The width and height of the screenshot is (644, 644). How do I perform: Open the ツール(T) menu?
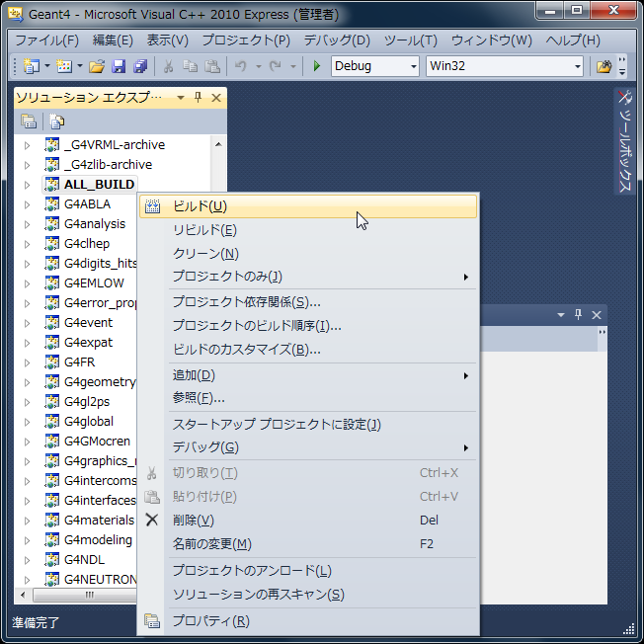(411, 40)
